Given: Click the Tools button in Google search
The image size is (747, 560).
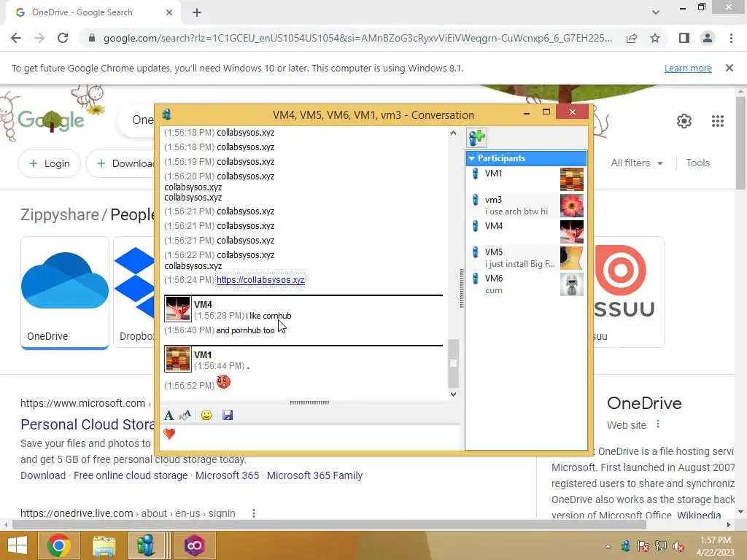Looking at the screenshot, I should click(x=697, y=163).
